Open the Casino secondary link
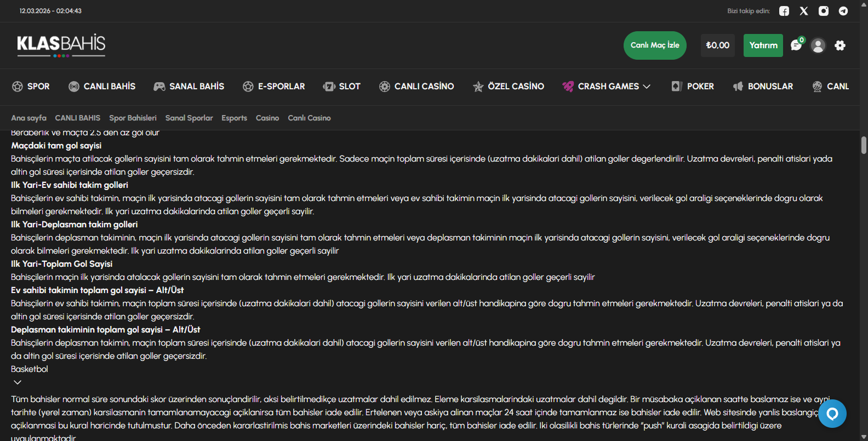 267,118
